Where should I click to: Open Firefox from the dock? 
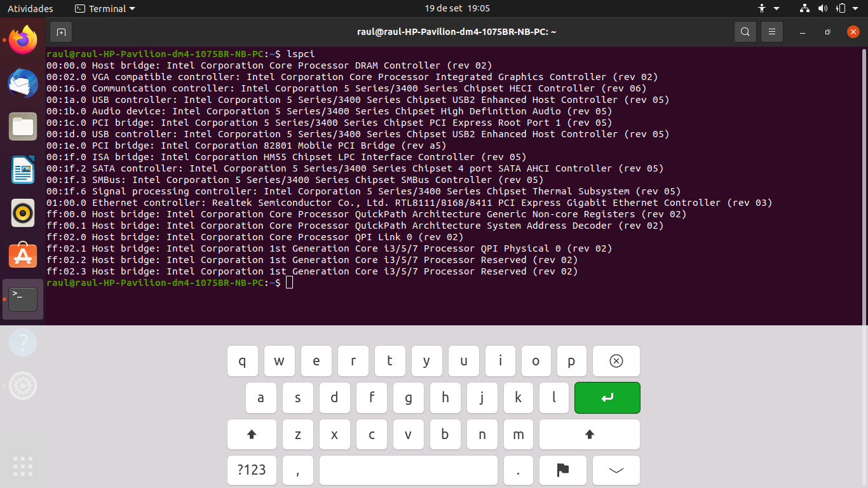tap(23, 40)
